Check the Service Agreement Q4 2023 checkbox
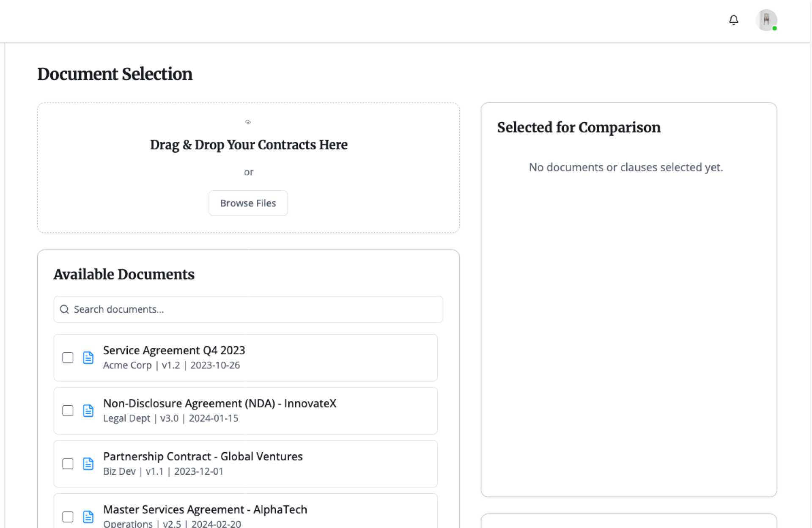The width and height of the screenshot is (812, 528). (68, 357)
